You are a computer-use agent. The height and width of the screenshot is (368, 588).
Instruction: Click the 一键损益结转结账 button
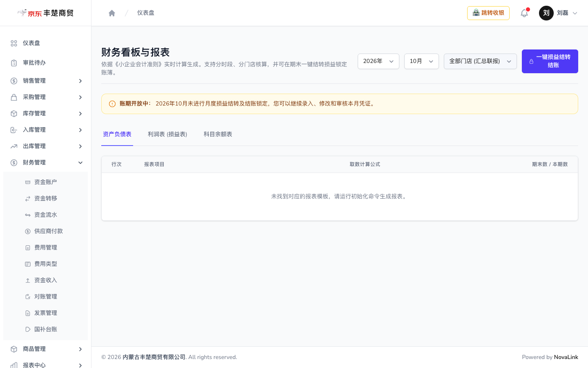(550, 61)
